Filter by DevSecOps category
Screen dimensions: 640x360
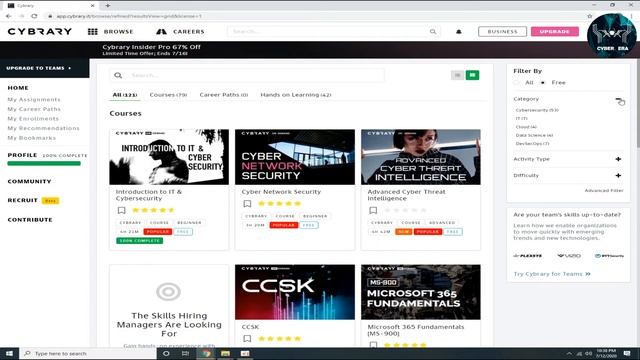tap(532, 144)
